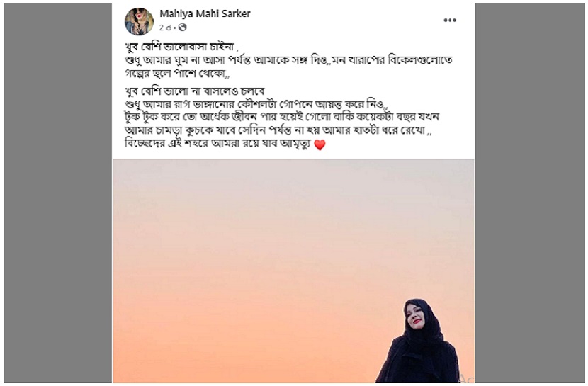Click the line starting 'শুধু আমার রাগ ভাঙ্গানোর'
Image resolution: width=588 pixels, height=386 pixels.
[257, 104]
